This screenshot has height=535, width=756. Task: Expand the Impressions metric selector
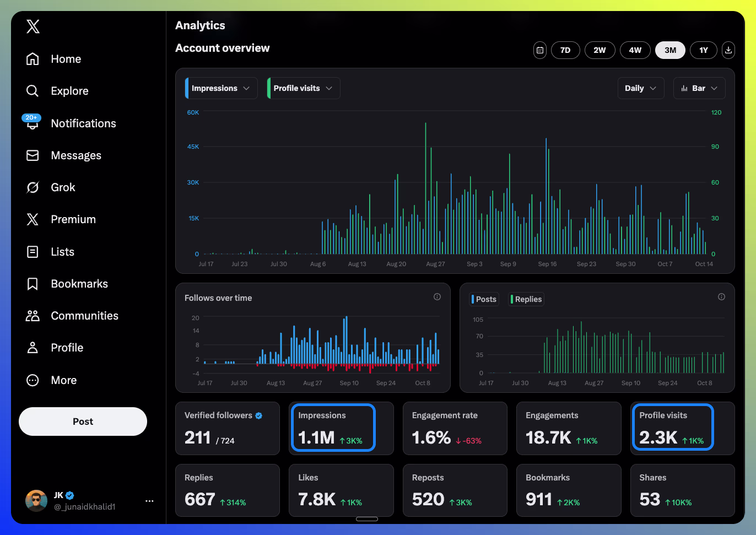click(x=220, y=88)
